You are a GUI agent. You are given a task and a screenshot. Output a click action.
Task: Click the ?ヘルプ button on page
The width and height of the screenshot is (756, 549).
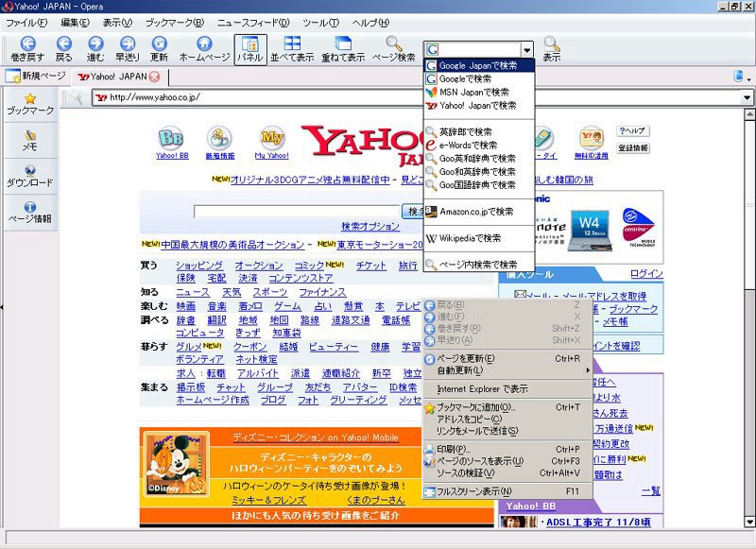click(x=632, y=131)
